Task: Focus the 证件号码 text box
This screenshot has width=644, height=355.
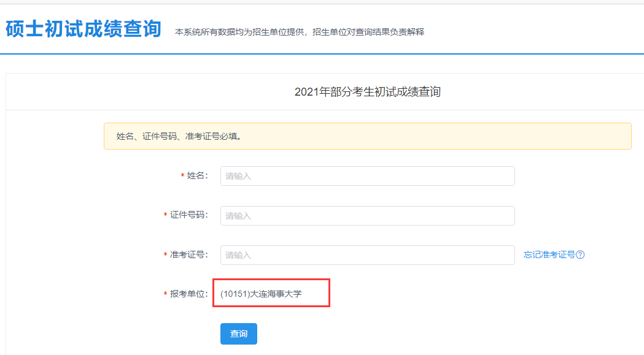Action: (x=367, y=216)
